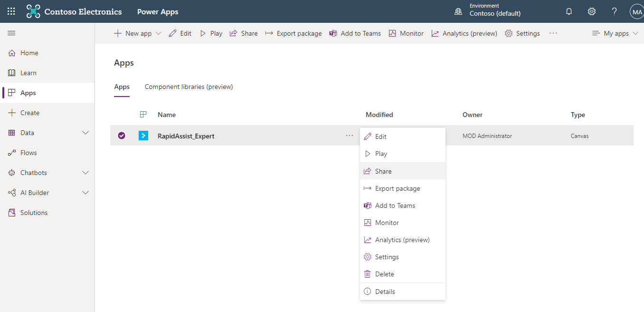Image resolution: width=644 pixels, height=312 pixels.
Task: Choose Settings in the context menu
Action: (x=403, y=257)
